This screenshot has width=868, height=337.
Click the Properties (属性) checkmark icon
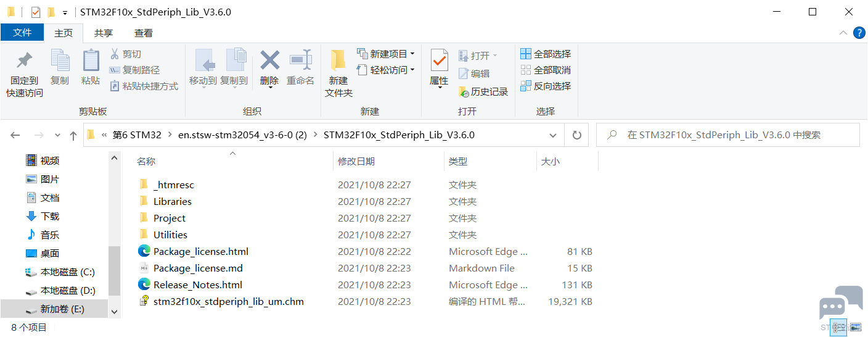[x=439, y=60]
